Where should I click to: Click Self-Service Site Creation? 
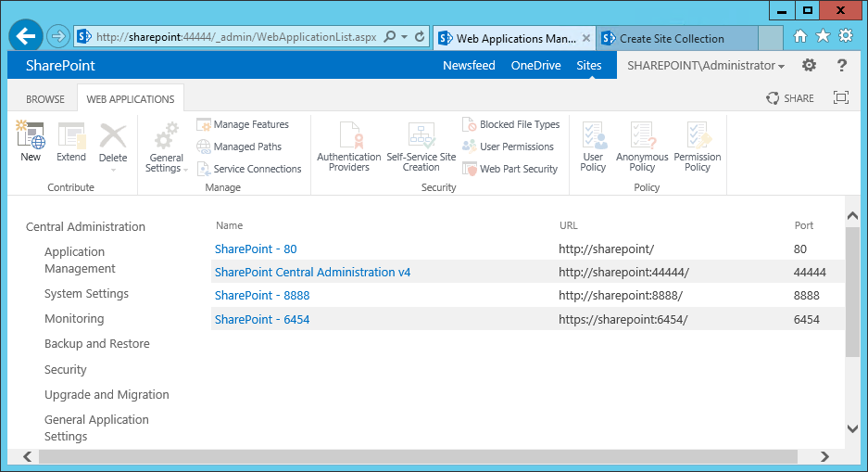[421, 147]
